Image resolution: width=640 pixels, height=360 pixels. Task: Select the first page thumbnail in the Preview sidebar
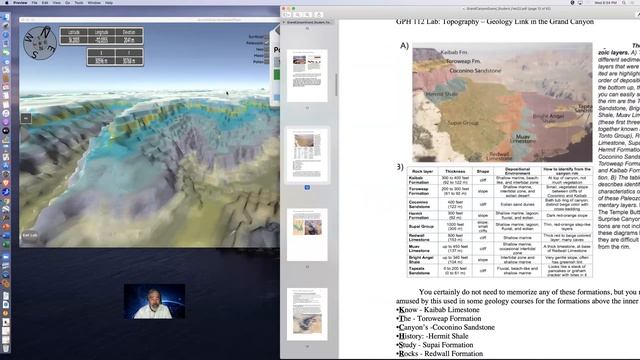[307, 76]
